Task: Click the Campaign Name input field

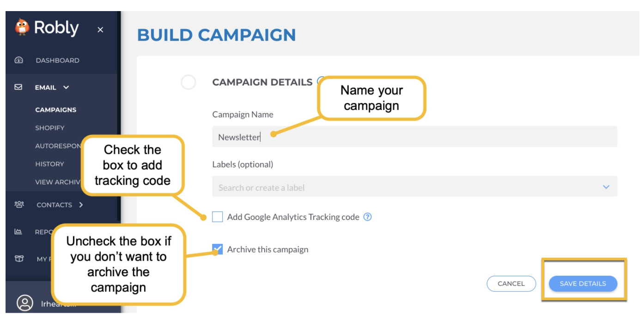Action: coord(415,137)
